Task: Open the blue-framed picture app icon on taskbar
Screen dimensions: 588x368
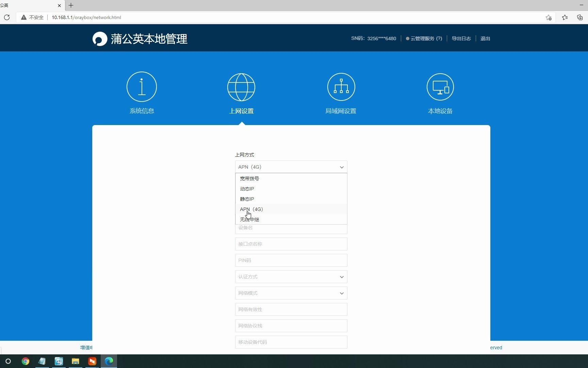Action: click(59, 361)
